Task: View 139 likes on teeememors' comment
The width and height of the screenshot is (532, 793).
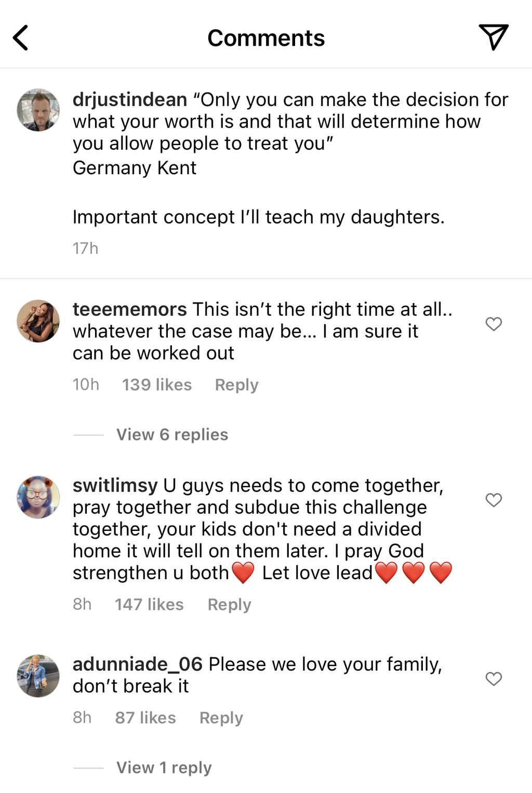Action: coord(156,385)
